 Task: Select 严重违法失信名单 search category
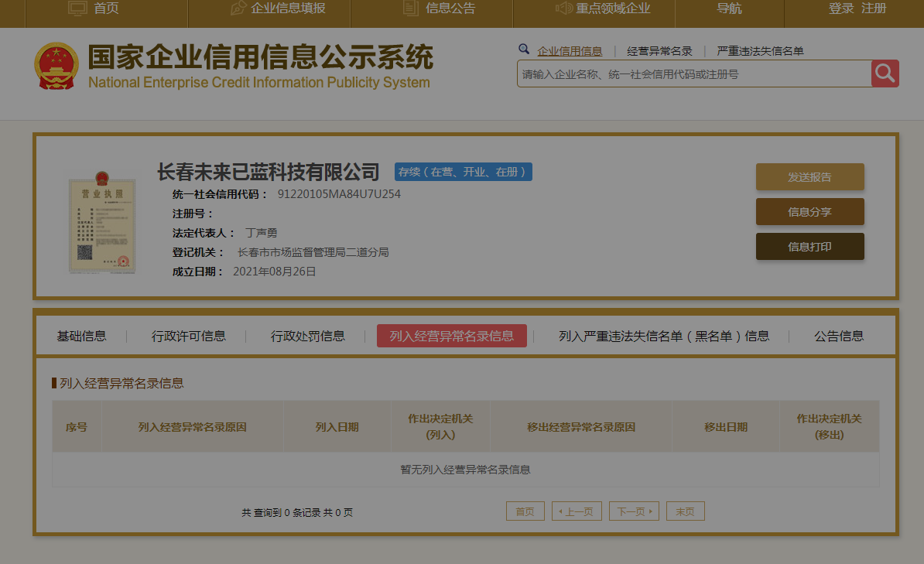[760, 51]
